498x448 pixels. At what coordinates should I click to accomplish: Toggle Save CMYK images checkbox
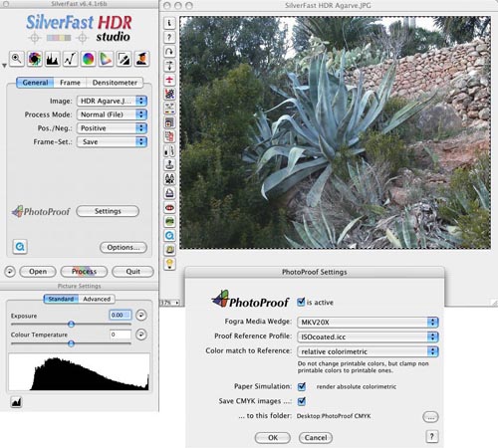click(x=302, y=401)
